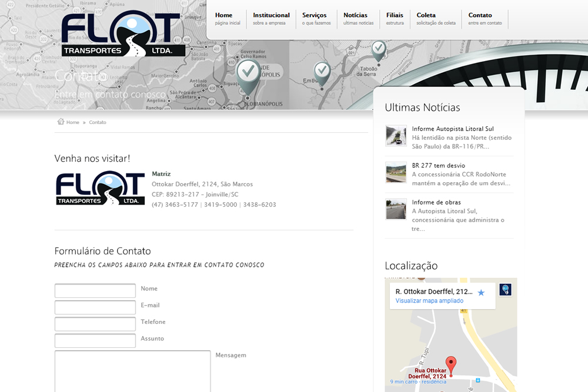Open the Home menu item
The height and width of the screenshot is (392, 588).
227,19
